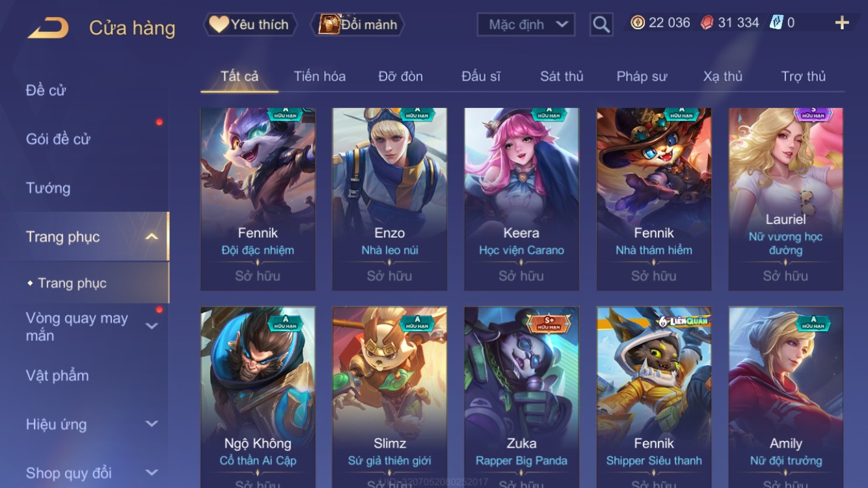
Task: Click the blue voucher currency icon
Action: point(776,23)
